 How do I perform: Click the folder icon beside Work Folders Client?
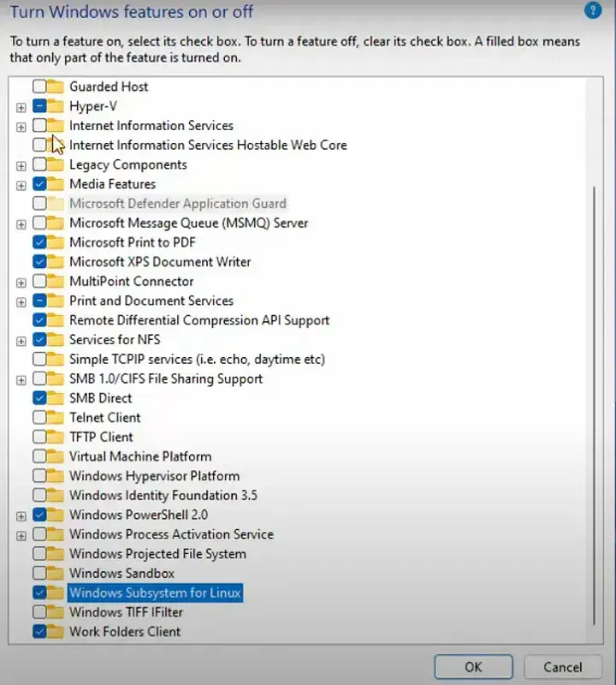coord(56,631)
